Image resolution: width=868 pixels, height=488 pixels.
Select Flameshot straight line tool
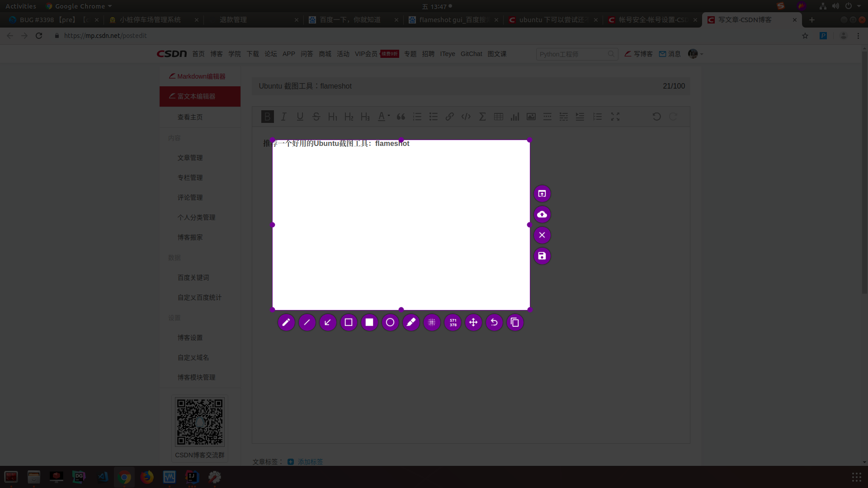pyautogui.click(x=307, y=322)
